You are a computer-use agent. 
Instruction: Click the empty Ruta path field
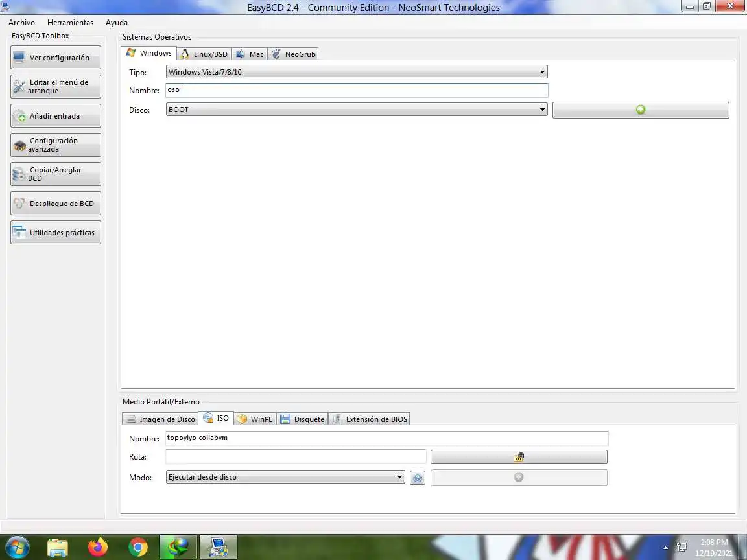click(x=296, y=457)
